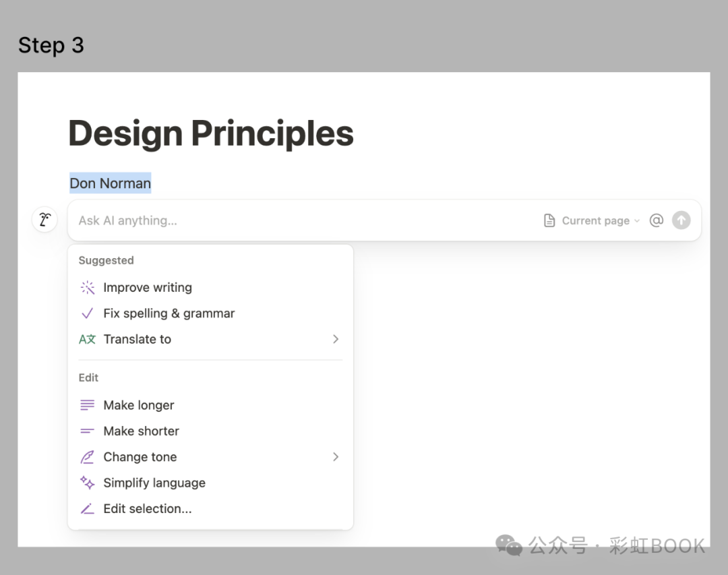The width and height of the screenshot is (728, 575).
Task: Click the Edit selection pencil icon
Action: click(88, 509)
